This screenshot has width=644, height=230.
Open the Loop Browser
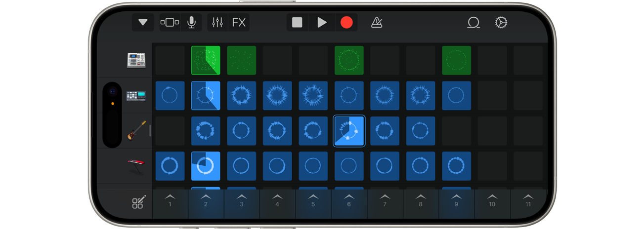pos(473,22)
